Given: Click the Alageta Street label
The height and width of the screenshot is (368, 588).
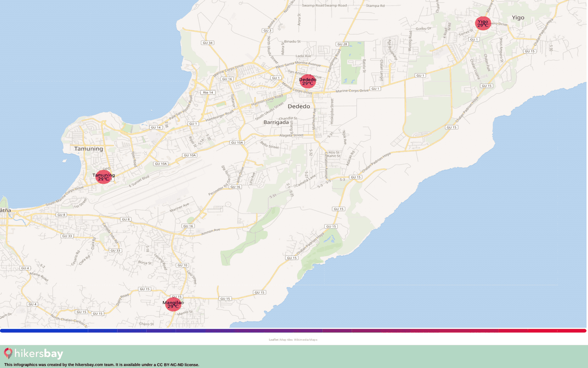Looking at the screenshot, I should (291, 135).
